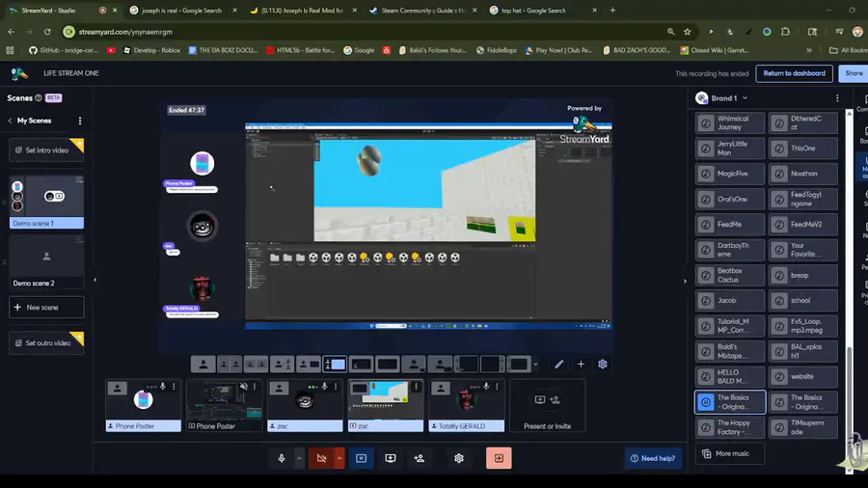Open My Scenes three-dot menu

(x=80, y=121)
